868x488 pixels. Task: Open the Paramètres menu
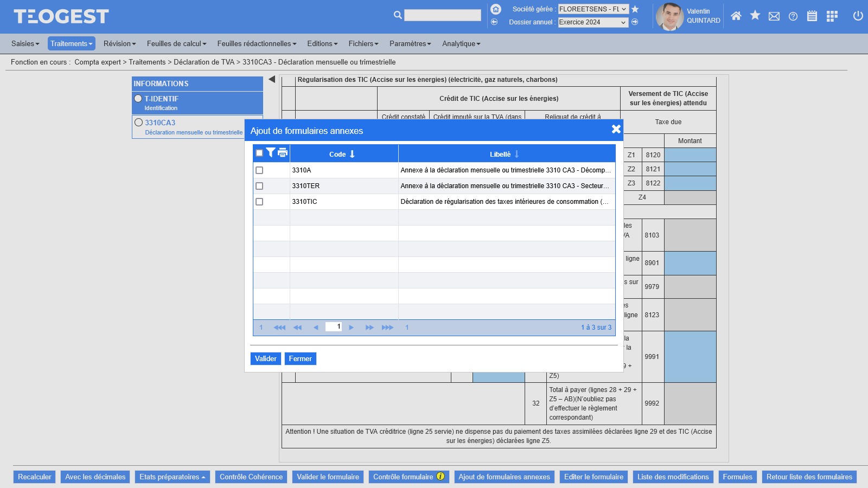(410, 44)
